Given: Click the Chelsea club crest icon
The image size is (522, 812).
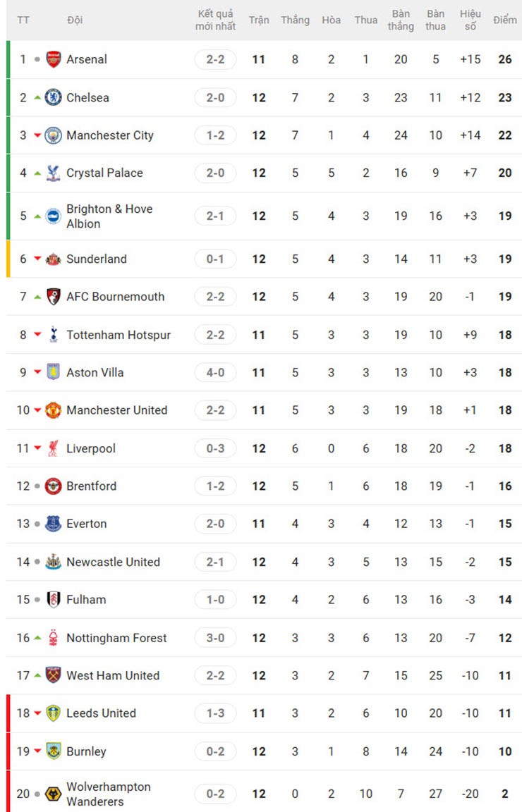Looking at the screenshot, I should (54, 98).
